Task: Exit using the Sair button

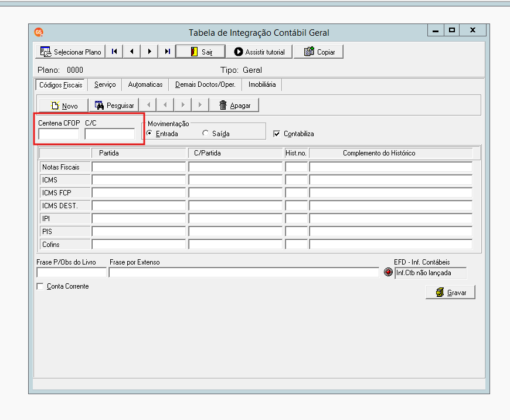Action: [200, 52]
